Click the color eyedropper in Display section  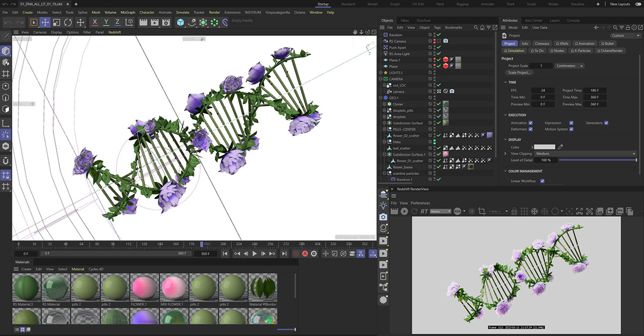560,147
